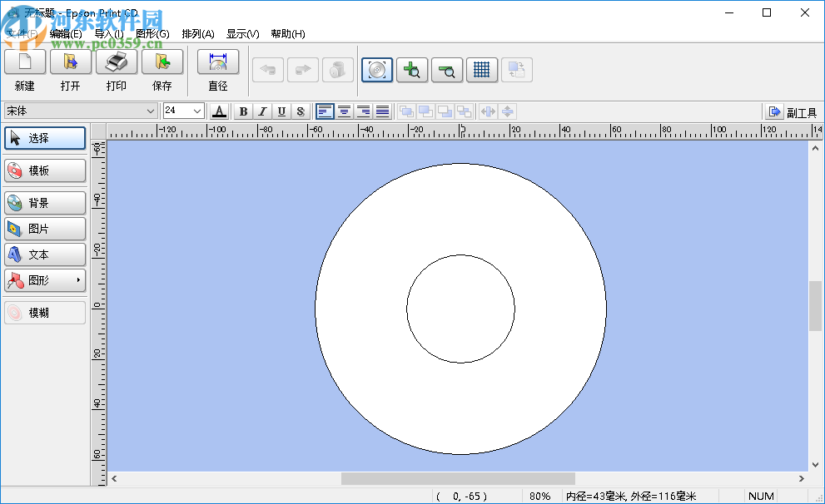Screen dimensions: 825x504
Task: Toggle the grid display icon
Action: coord(482,70)
